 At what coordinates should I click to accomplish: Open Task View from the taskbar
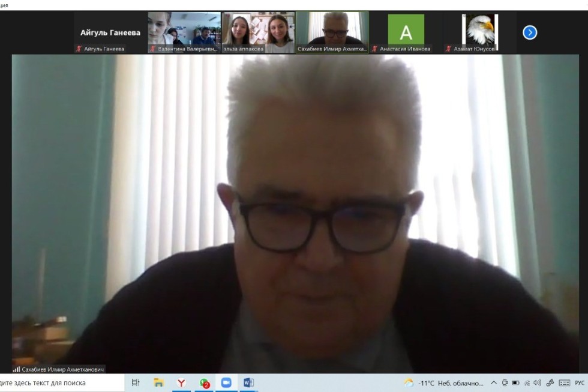tap(136, 382)
